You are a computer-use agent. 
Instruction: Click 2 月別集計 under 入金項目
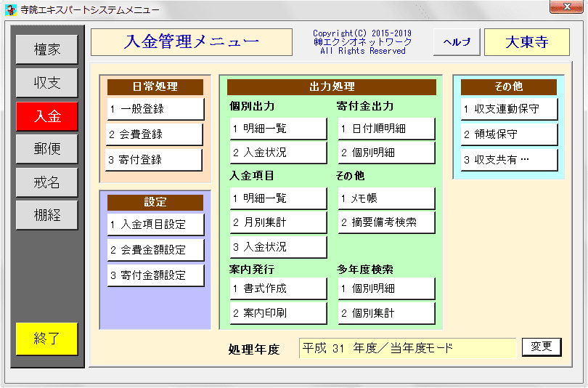278,222
